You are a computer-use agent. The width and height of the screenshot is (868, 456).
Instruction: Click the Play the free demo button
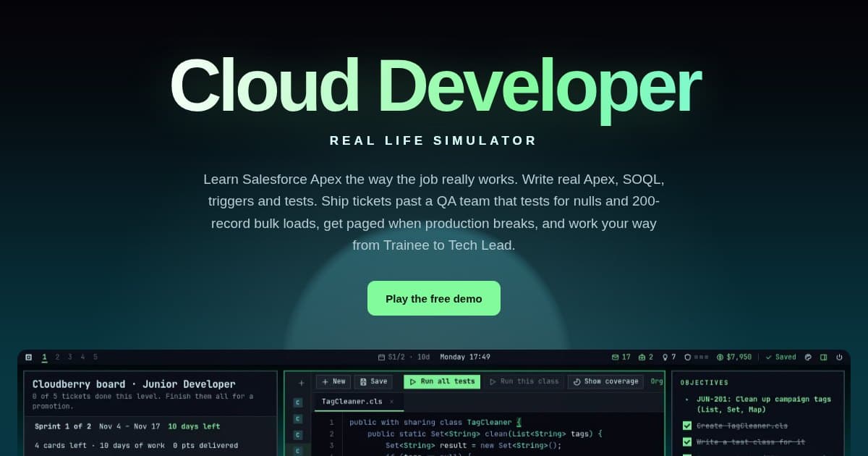click(433, 298)
